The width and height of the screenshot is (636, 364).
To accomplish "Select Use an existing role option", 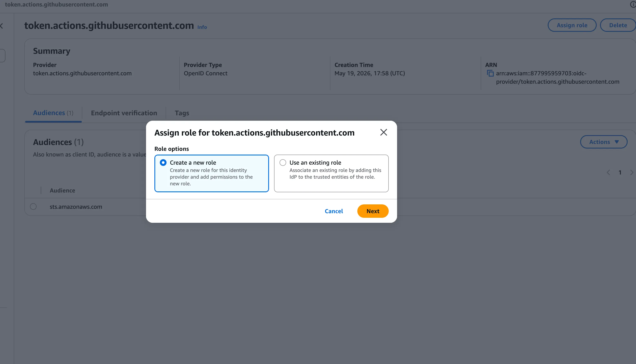I will (331, 173).
